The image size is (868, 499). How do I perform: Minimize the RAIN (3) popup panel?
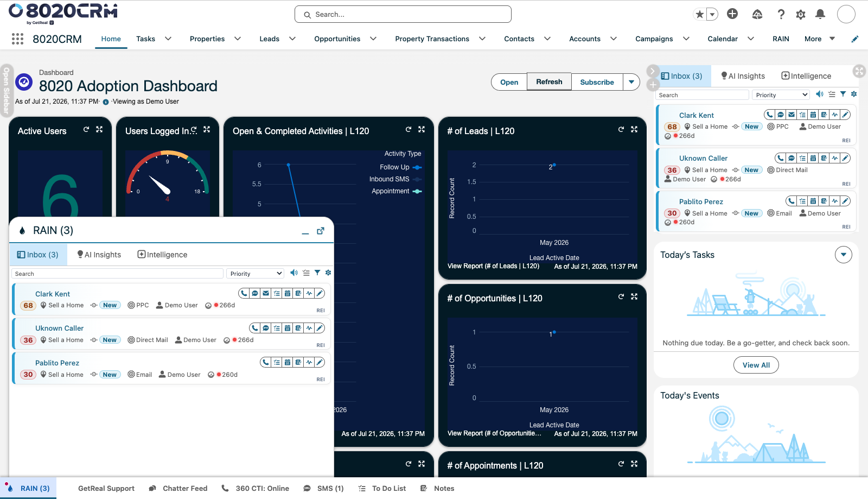(305, 232)
